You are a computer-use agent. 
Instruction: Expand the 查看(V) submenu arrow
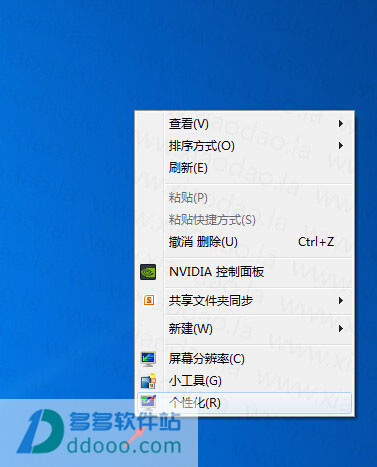point(340,124)
